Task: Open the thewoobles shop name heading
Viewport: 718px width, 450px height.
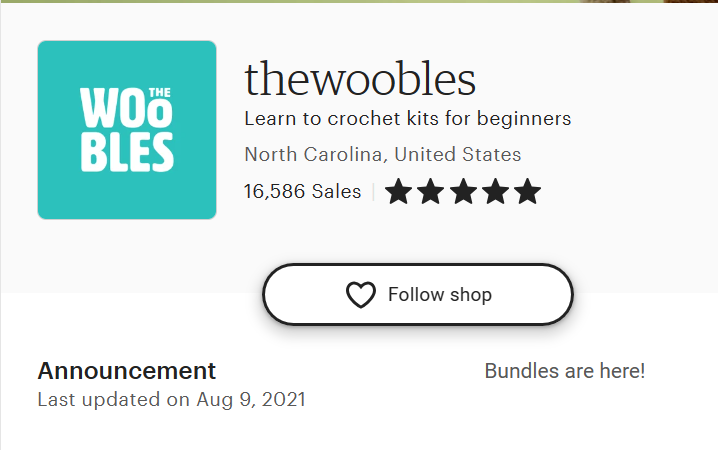Action: 360,79
